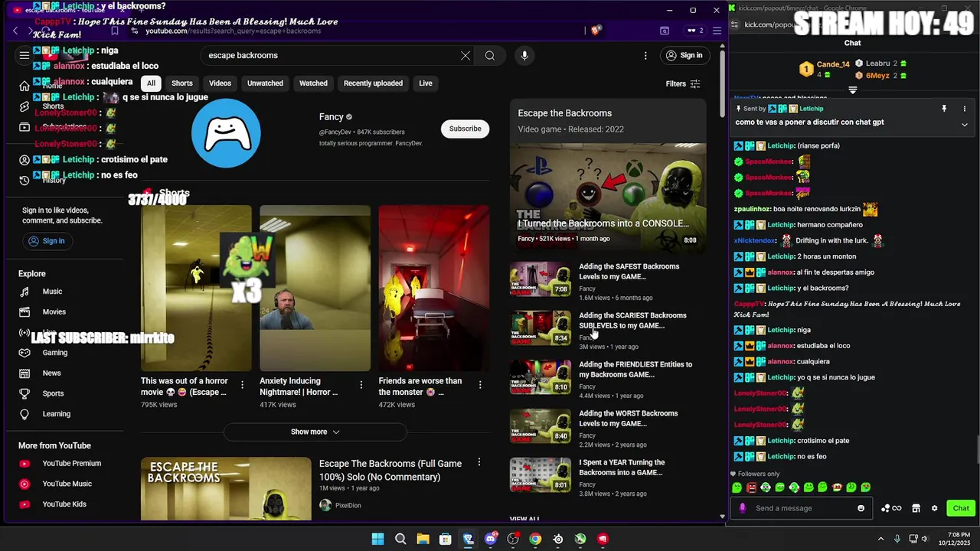The image size is (980, 551).
Task: Click the browser back arrow
Action: point(15,31)
